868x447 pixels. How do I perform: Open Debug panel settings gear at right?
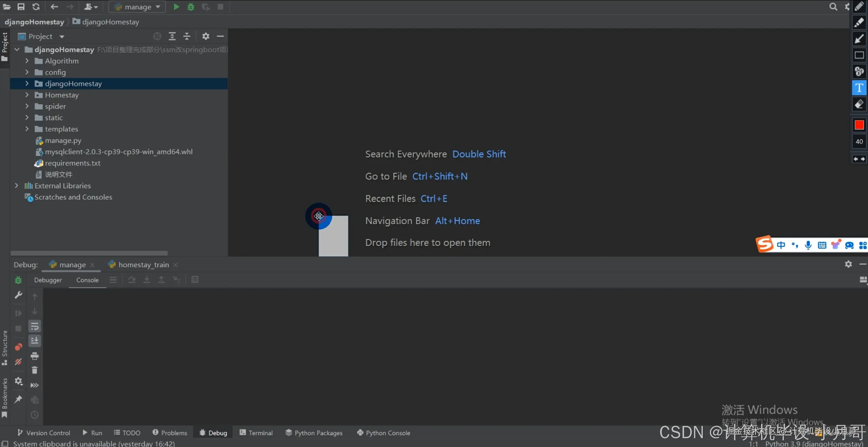click(x=848, y=264)
